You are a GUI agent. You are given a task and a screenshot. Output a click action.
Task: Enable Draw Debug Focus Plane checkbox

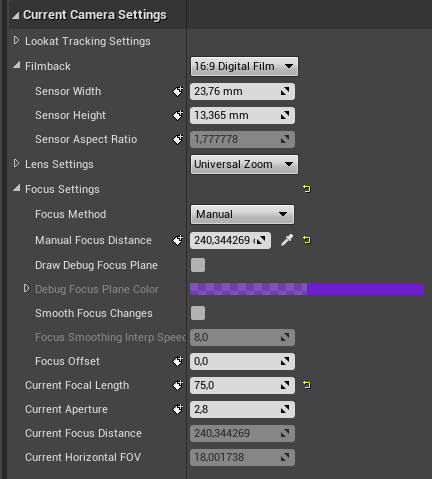tap(198, 265)
